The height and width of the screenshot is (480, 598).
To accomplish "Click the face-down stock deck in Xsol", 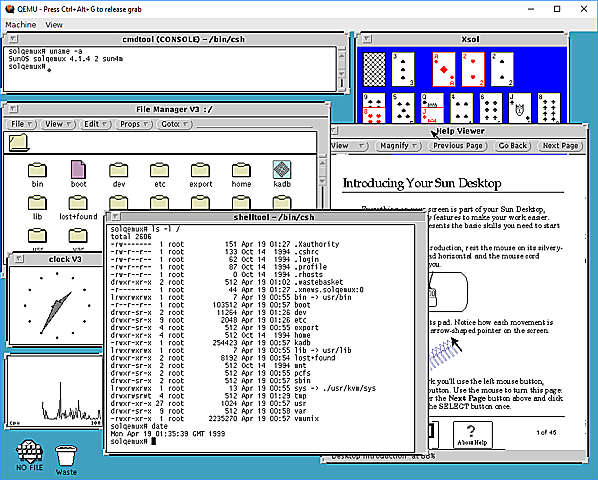I will 374,69.
